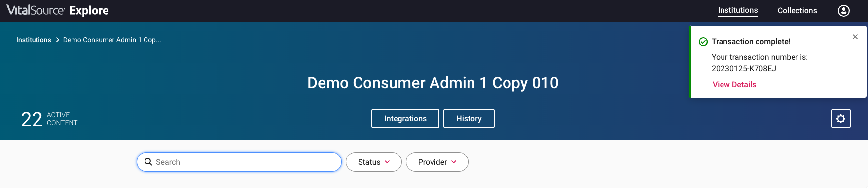This screenshot has height=188, width=868.
Task: Click the Status dropdown chevron arrow
Action: pyautogui.click(x=387, y=162)
